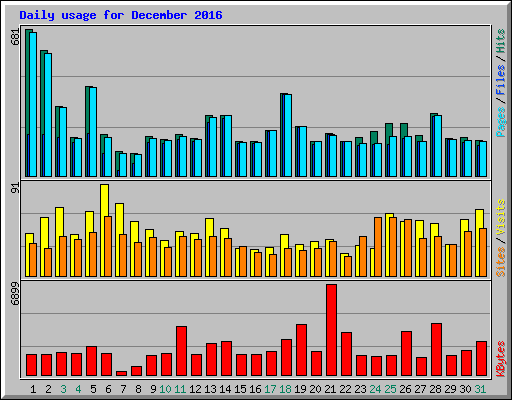Viewport: 512px width, 400px height.
Task: Click green day 24 axis label
Action: (375, 389)
